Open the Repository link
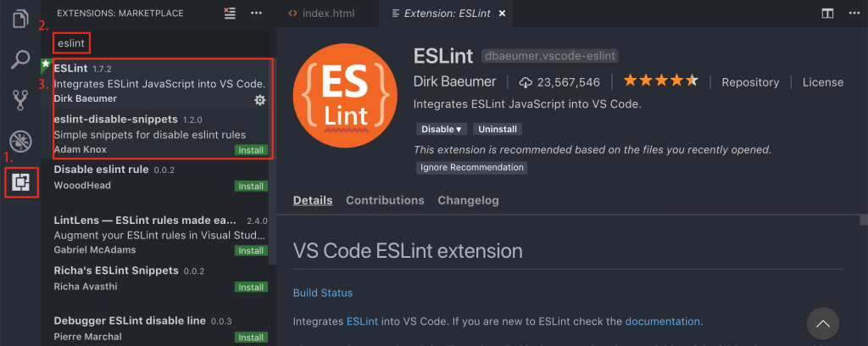 tap(750, 82)
